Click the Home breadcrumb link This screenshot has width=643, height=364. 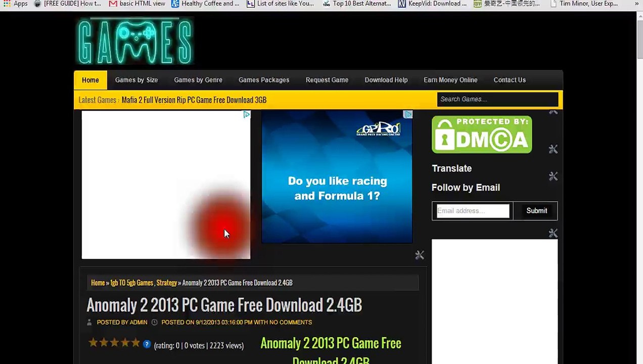click(98, 283)
